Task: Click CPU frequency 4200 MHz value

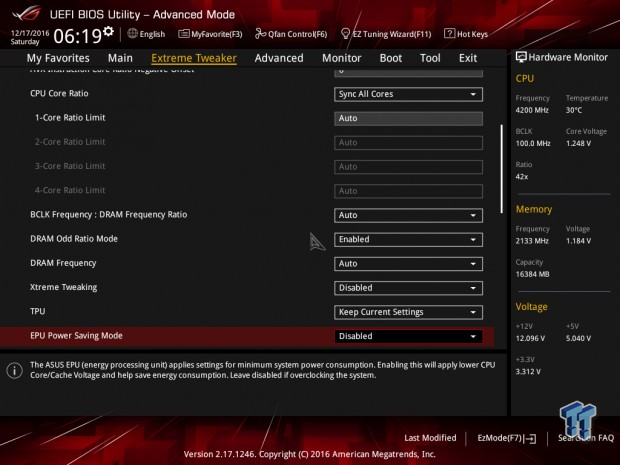Action: pos(532,110)
